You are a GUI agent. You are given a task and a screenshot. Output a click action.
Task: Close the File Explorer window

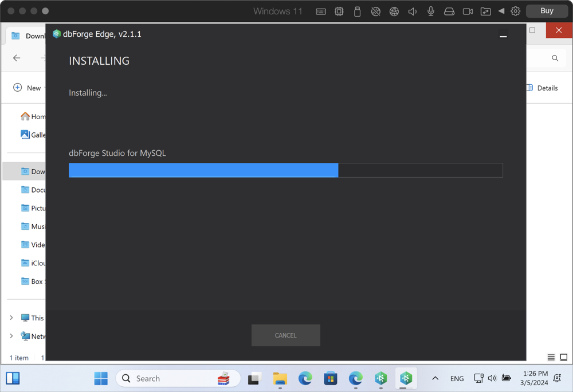point(559,30)
